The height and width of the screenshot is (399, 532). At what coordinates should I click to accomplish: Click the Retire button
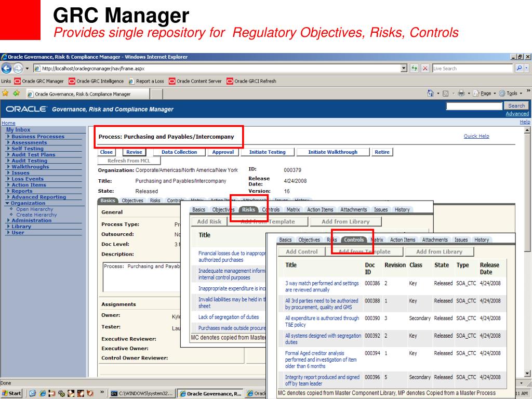tap(382, 152)
